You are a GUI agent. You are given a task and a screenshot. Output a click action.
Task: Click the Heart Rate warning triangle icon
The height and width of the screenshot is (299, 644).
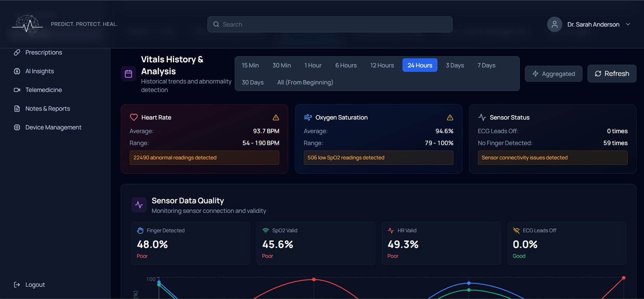tap(276, 117)
